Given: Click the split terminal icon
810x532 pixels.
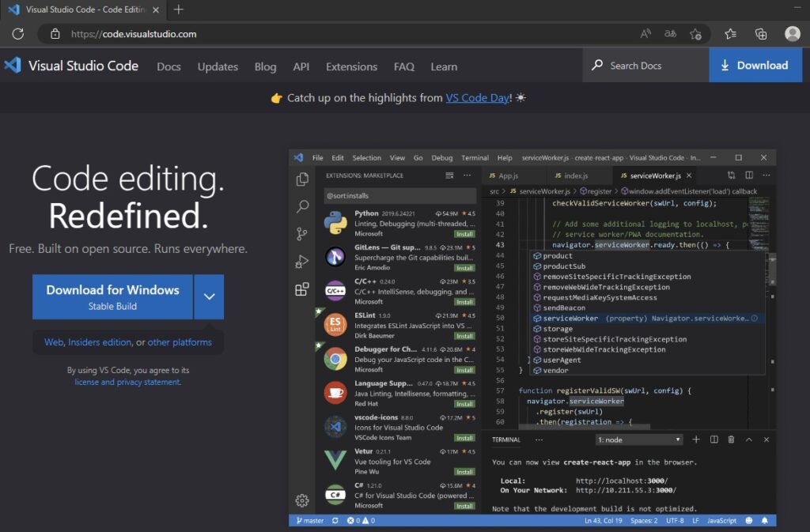Looking at the screenshot, I should click(714, 440).
